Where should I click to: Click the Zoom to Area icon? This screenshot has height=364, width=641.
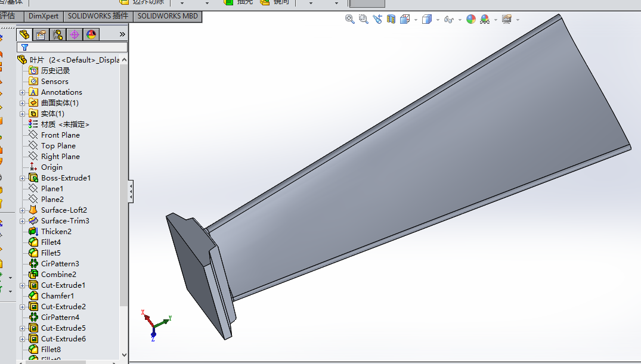pyautogui.click(x=363, y=19)
